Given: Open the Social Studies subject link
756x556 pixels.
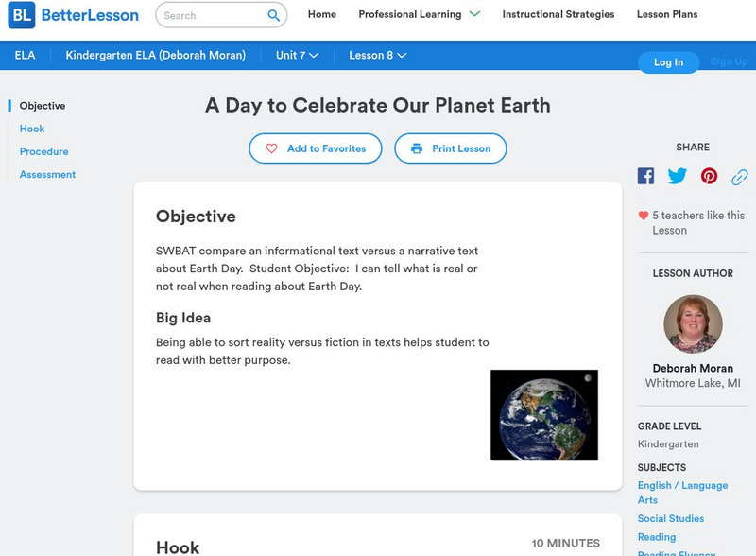Looking at the screenshot, I should [671, 519].
